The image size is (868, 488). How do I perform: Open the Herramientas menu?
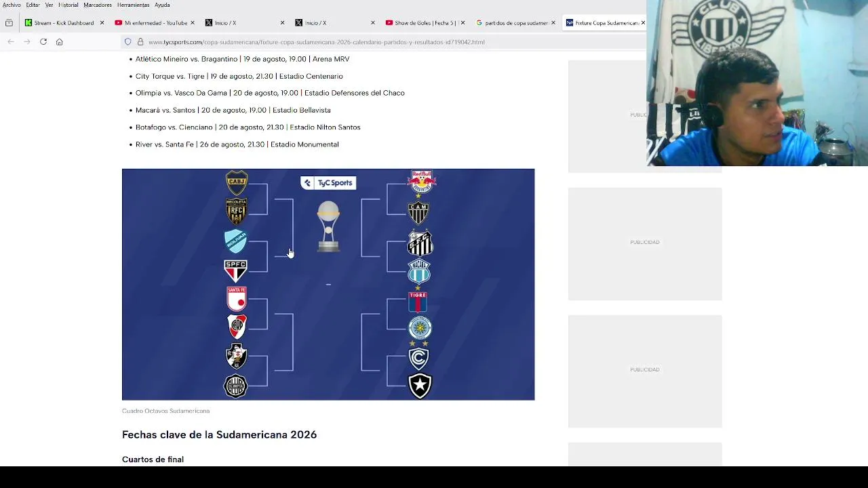133,5
